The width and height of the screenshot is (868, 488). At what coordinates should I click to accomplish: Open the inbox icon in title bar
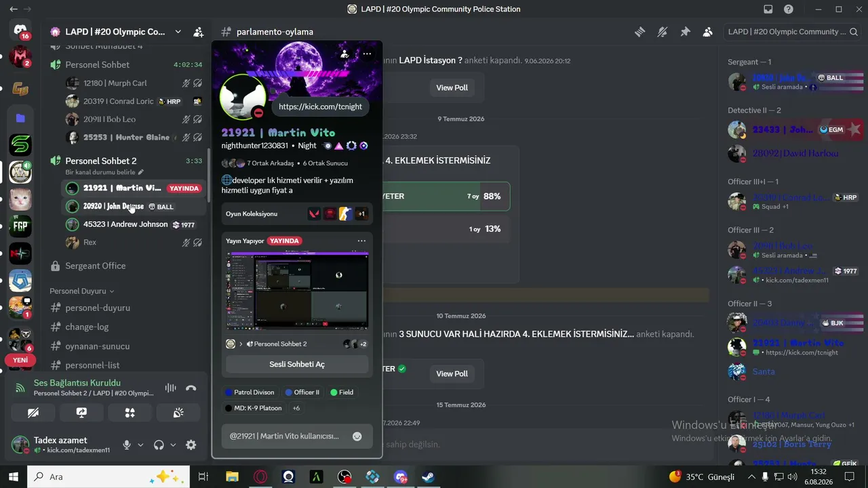768,9
